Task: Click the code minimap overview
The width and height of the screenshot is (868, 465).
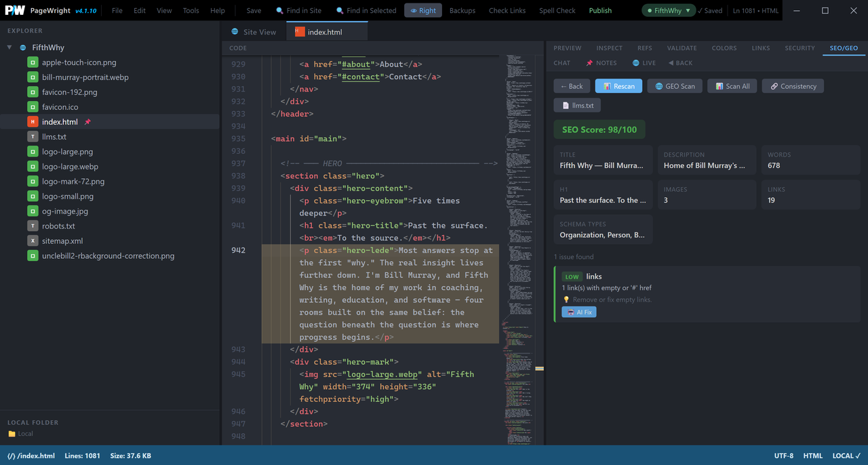Action: (x=519, y=249)
